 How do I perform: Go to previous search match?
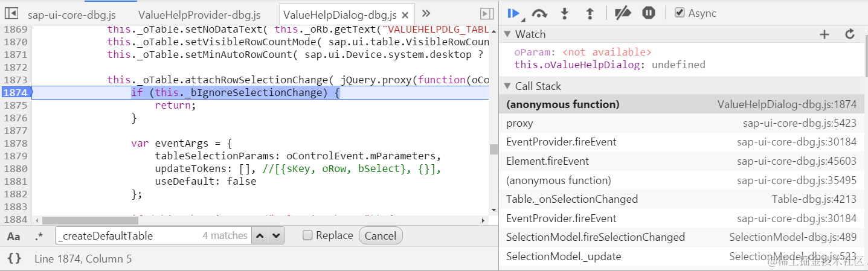click(260, 236)
